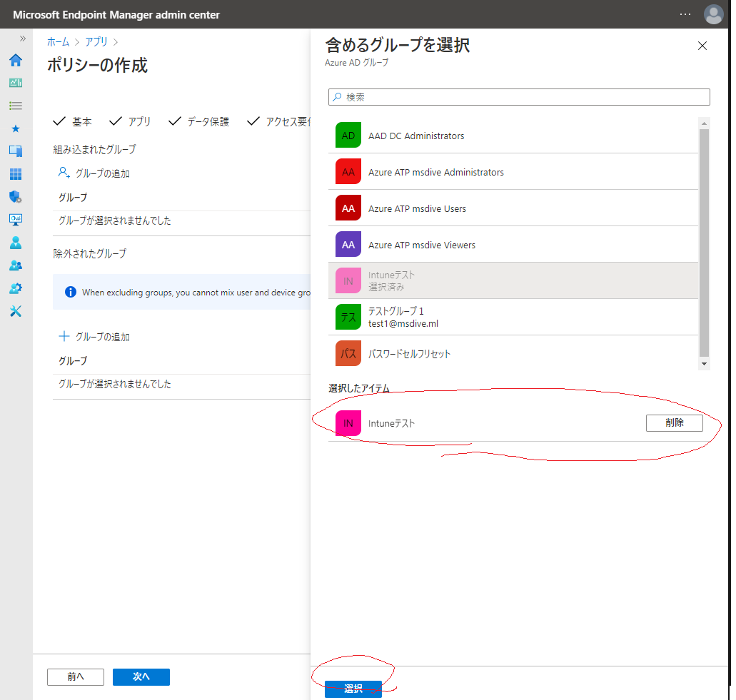Click the 前へ button

coord(76,676)
